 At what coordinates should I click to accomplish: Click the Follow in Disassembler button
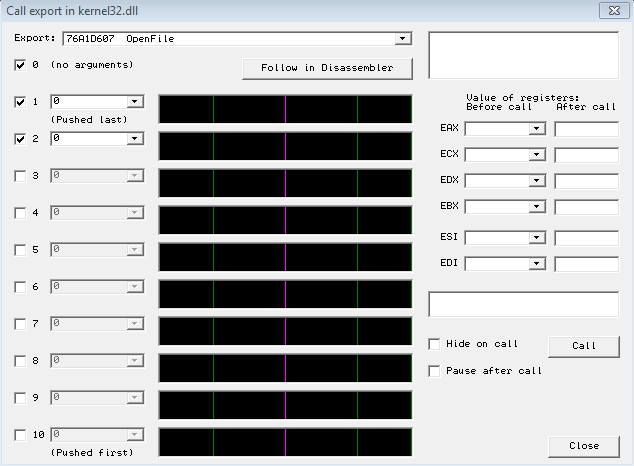point(327,68)
